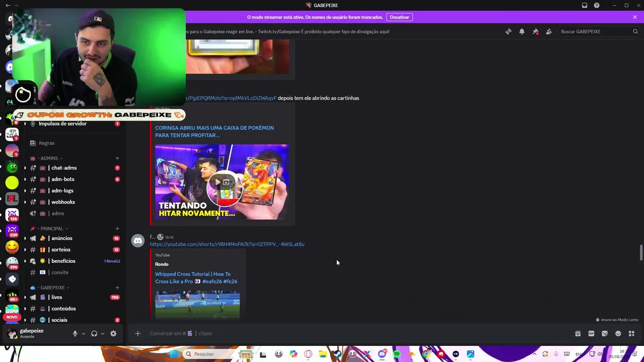Add reaction to the 16:14 message
This screenshot has width=644, height=362.
(x=160, y=237)
